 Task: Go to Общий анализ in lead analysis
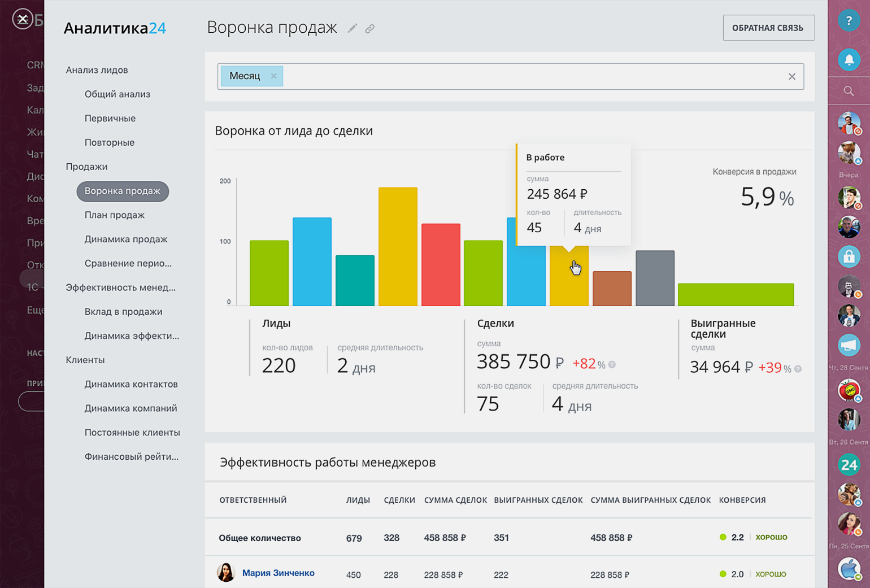[118, 94]
